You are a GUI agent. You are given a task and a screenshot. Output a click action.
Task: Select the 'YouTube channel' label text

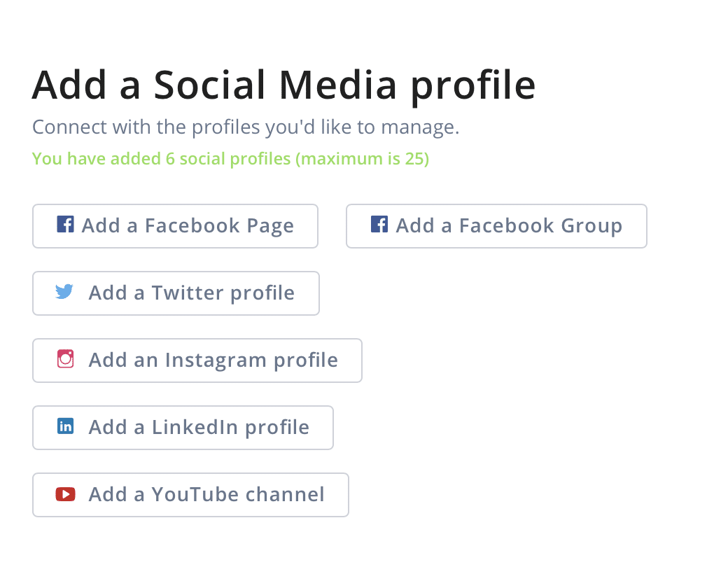coord(238,495)
